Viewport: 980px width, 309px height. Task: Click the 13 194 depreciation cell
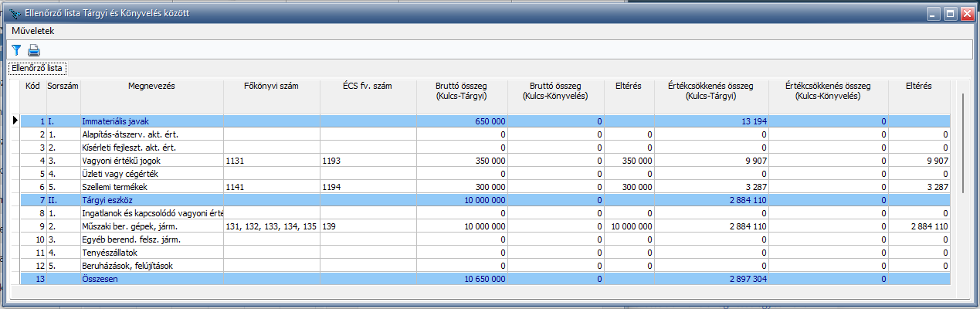click(x=713, y=121)
